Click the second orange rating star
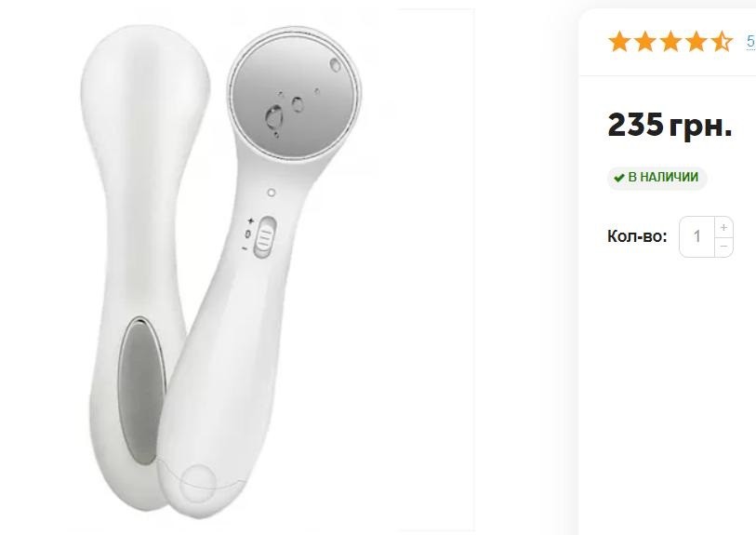This screenshot has height=535, width=756. (644, 41)
